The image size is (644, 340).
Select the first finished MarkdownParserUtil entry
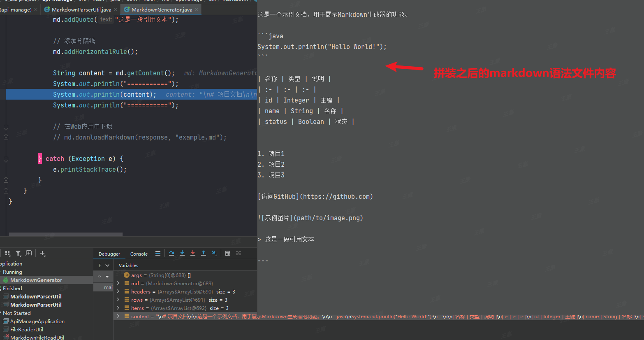[36, 297]
